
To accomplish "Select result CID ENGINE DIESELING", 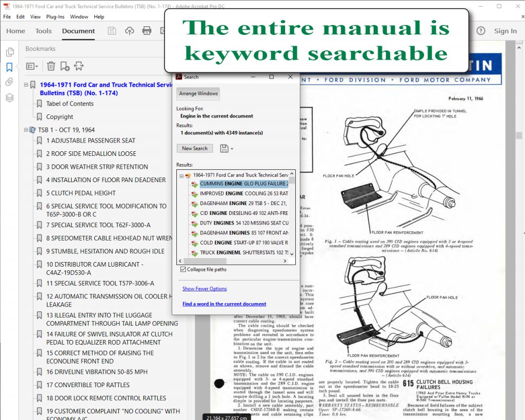I will (244, 213).
